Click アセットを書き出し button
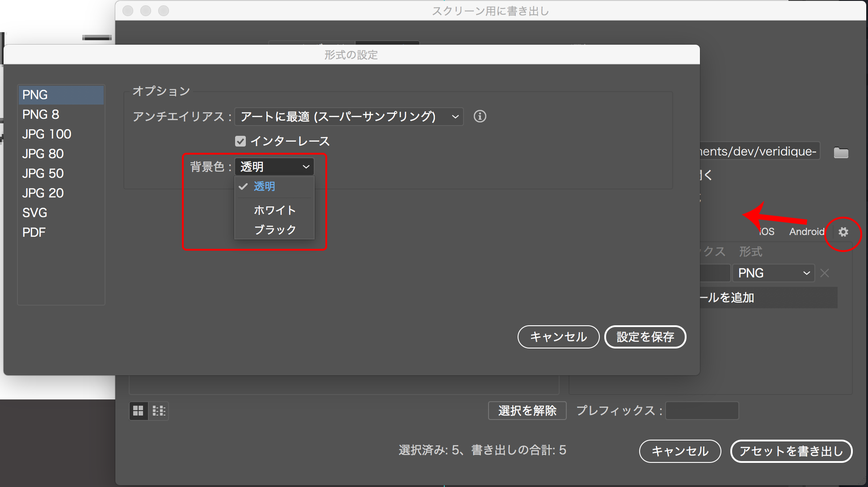Screen dimensions: 868x487 click(791, 451)
